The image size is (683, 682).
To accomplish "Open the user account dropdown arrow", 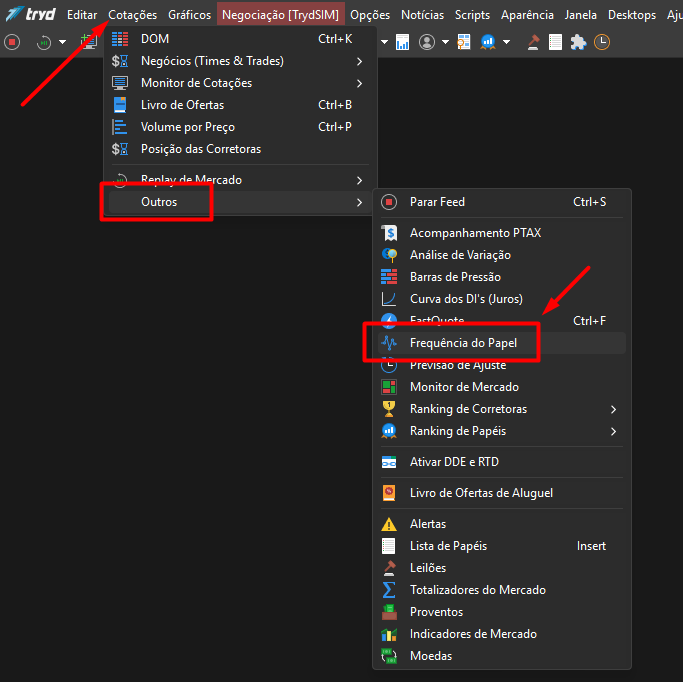I will pos(445,42).
